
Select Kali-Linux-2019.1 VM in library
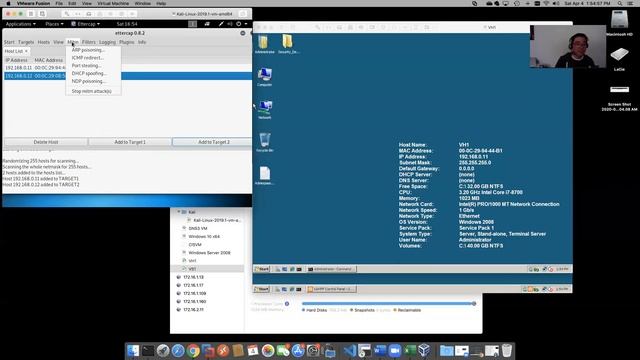pos(217,220)
